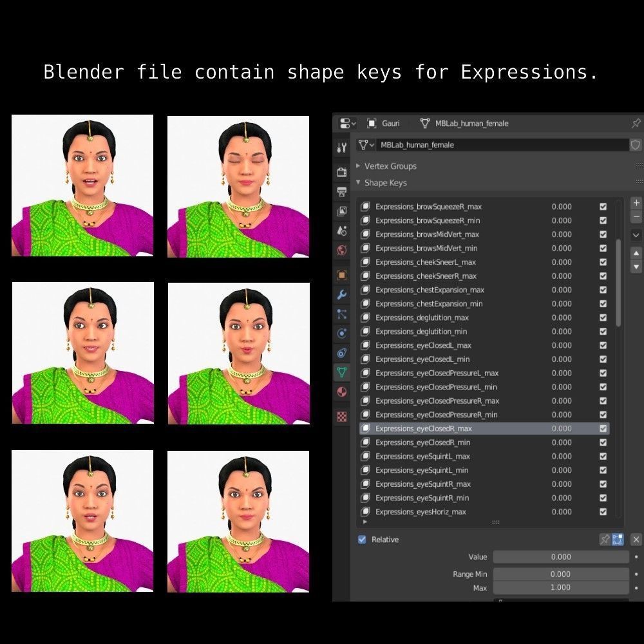The image size is (644, 644).
Task: Toggle show-only (pin) active shape key
Action: tap(605, 540)
